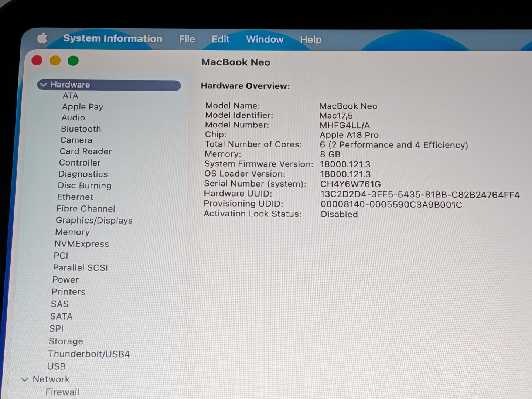Click the memory value '8 GB'

[x=330, y=154]
